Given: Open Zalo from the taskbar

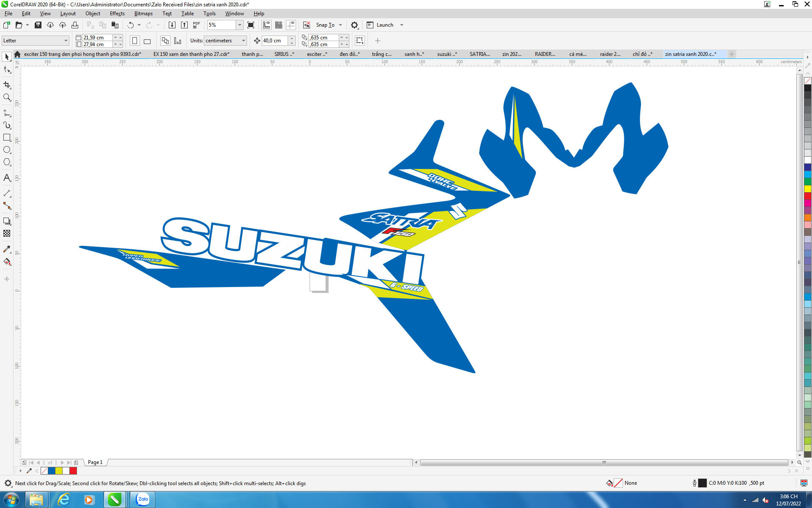Looking at the screenshot, I should [x=143, y=500].
